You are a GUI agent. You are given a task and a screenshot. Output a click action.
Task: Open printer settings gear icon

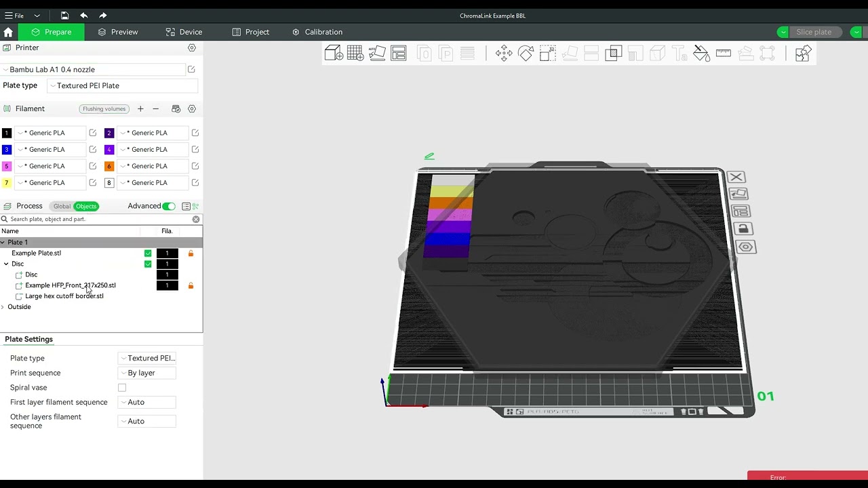[192, 48]
